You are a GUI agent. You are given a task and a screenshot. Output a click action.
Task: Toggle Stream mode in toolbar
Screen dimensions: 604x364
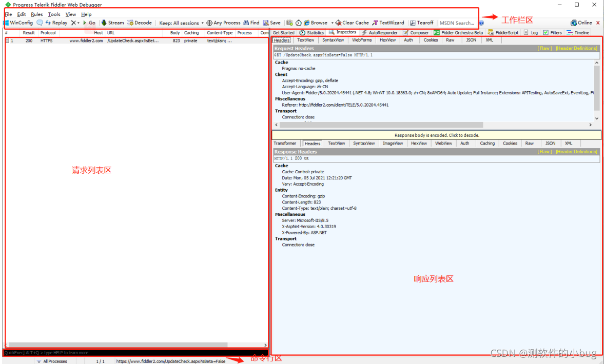pos(112,23)
